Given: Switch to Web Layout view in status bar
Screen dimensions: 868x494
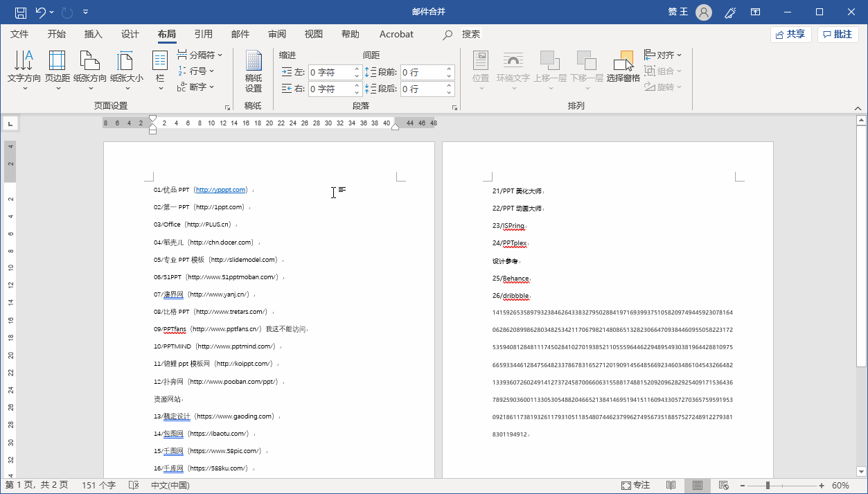Looking at the screenshot, I should click(x=724, y=486).
